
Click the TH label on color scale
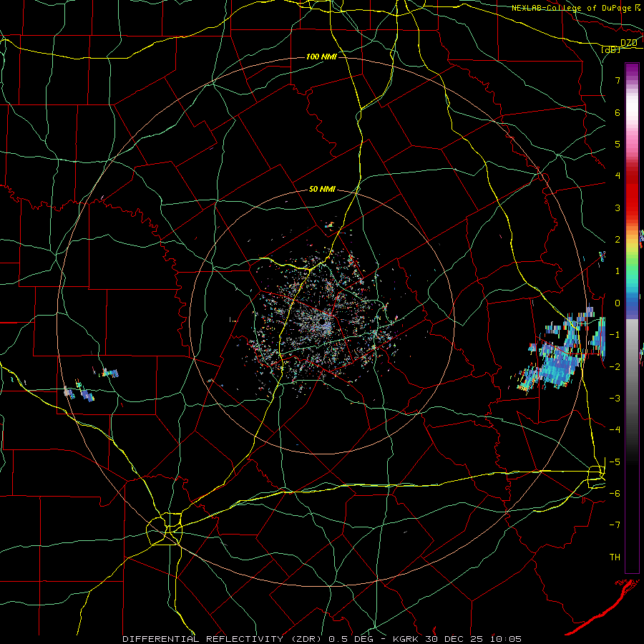pos(615,557)
